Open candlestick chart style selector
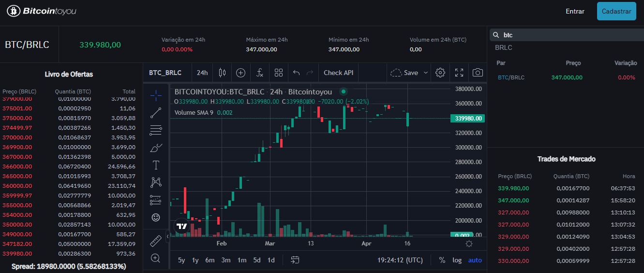644x273 pixels. coord(223,73)
